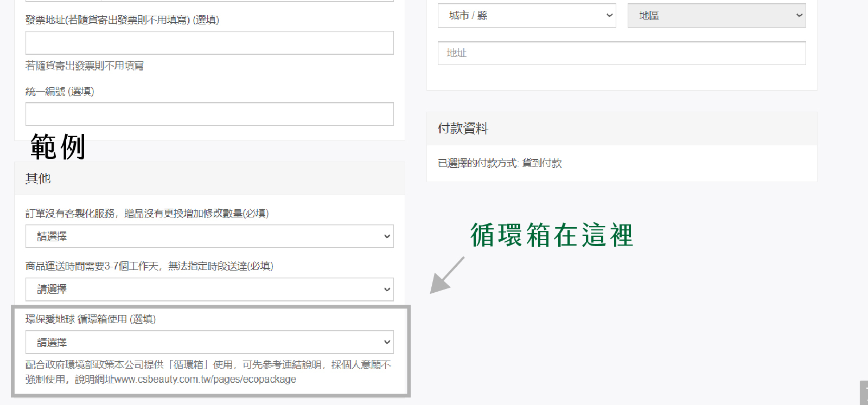868x405 pixels.
Task: Click the www.csbeauty.com.tw/pages/ecopackage URL text
Action: pos(205,380)
